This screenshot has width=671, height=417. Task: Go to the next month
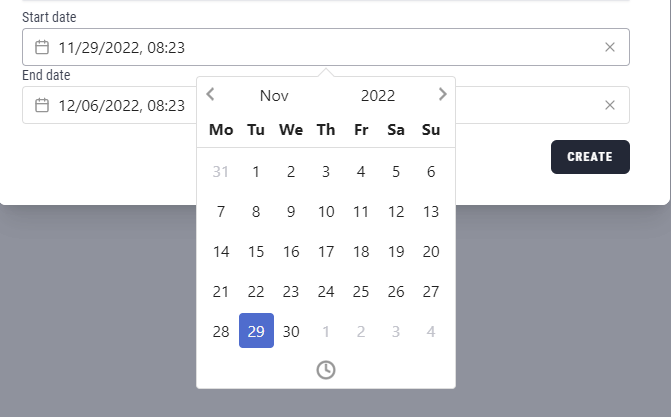tap(443, 95)
